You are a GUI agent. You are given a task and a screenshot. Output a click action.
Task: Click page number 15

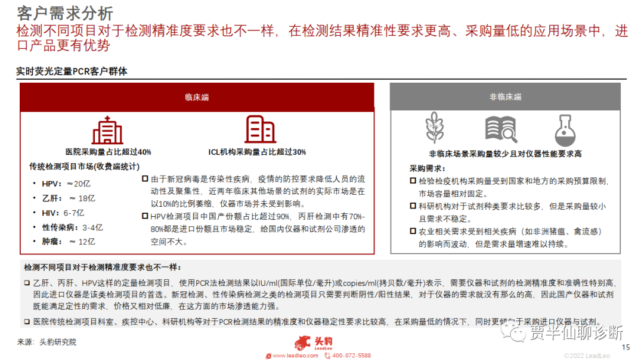tap(626, 347)
